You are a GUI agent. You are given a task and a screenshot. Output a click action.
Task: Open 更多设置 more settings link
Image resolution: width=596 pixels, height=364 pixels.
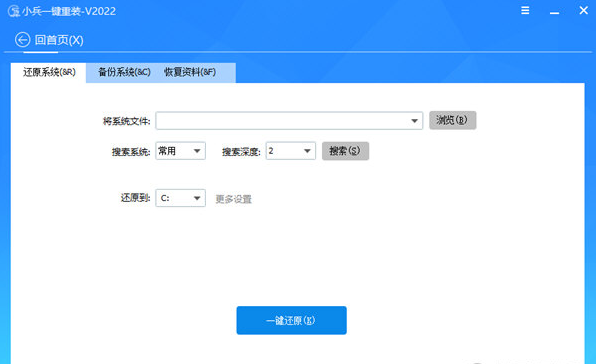[x=233, y=199]
